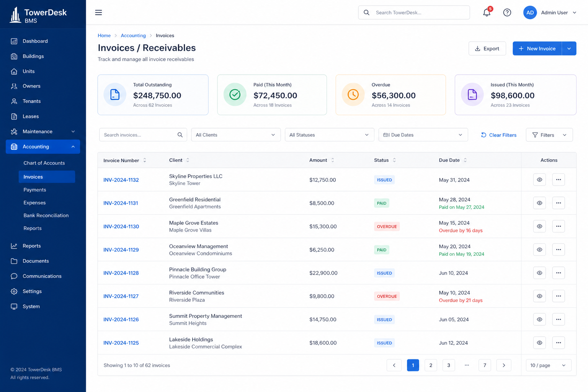Open more actions for INV-2024-1128
588x392 pixels.
559,273
